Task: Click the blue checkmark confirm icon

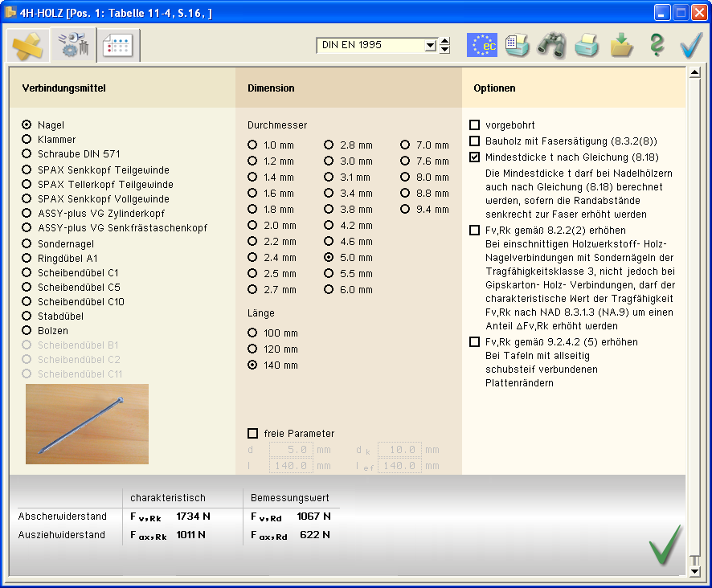Action: pos(690,46)
